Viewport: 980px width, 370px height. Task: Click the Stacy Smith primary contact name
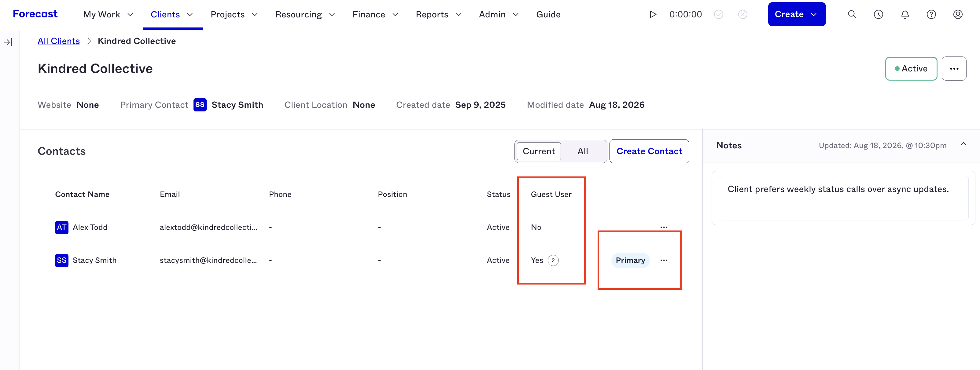[237, 105]
